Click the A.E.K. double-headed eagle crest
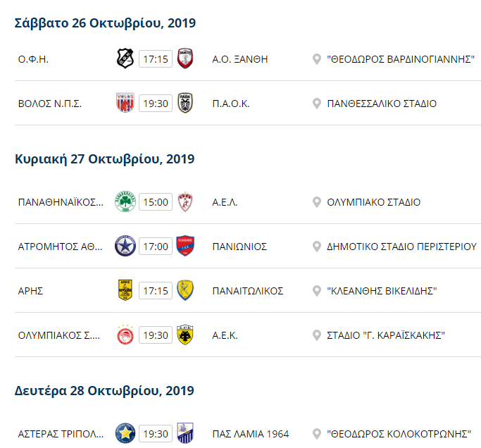481x448 pixels. 185,335
